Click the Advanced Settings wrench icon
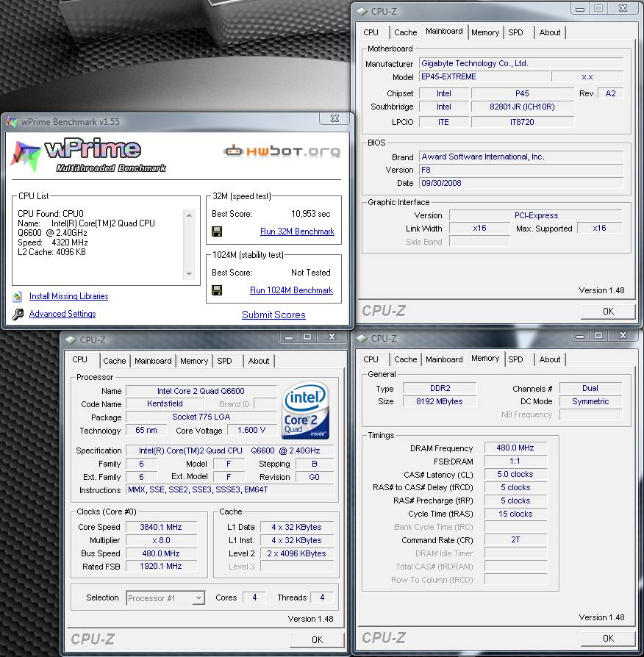This screenshot has width=644, height=657. pyautogui.click(x=18, y=314)
